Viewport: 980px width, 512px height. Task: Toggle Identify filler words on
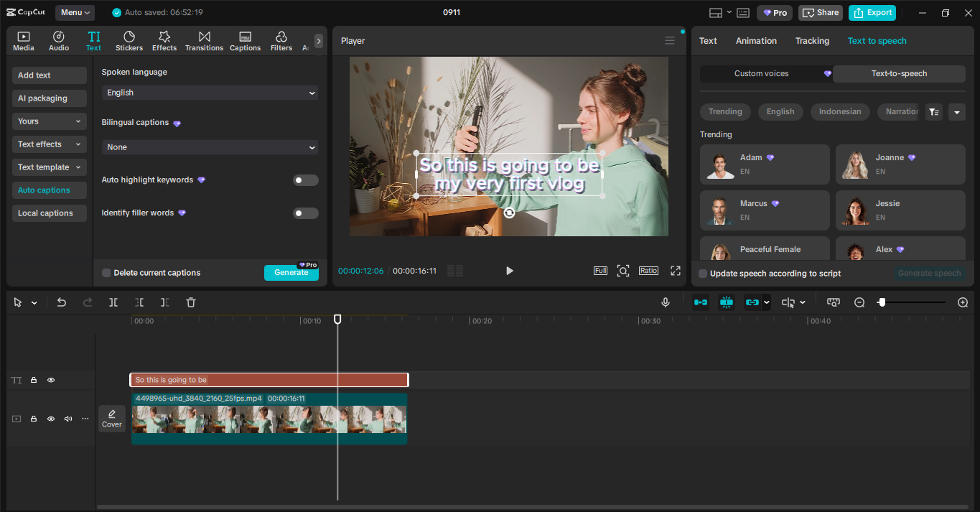click(x=305, y=213)
